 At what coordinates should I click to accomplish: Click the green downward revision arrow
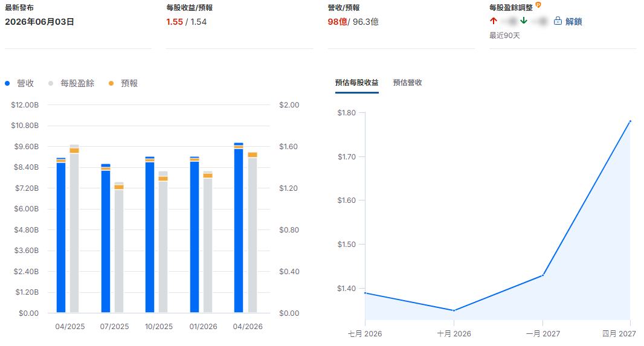click(524, 21)
